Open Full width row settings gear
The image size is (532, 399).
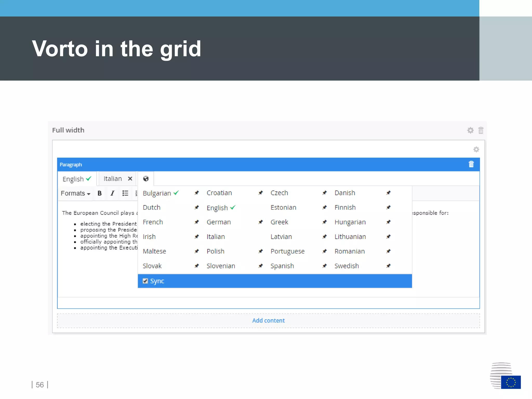pos(470,130)
